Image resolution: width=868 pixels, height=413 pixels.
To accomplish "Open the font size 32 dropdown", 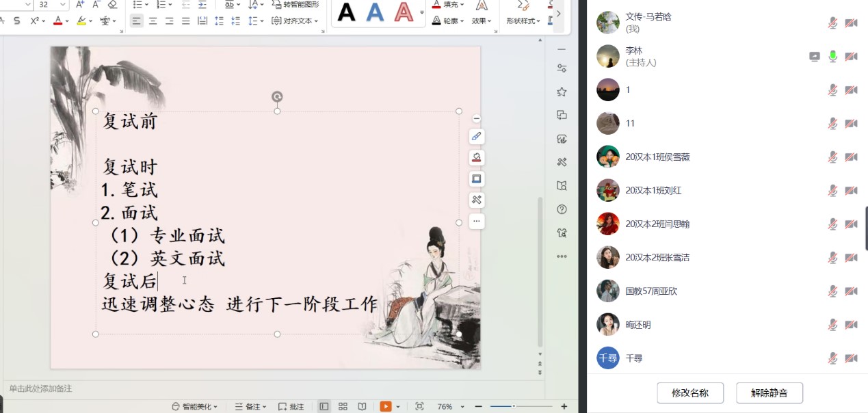I will click(63, 5).
